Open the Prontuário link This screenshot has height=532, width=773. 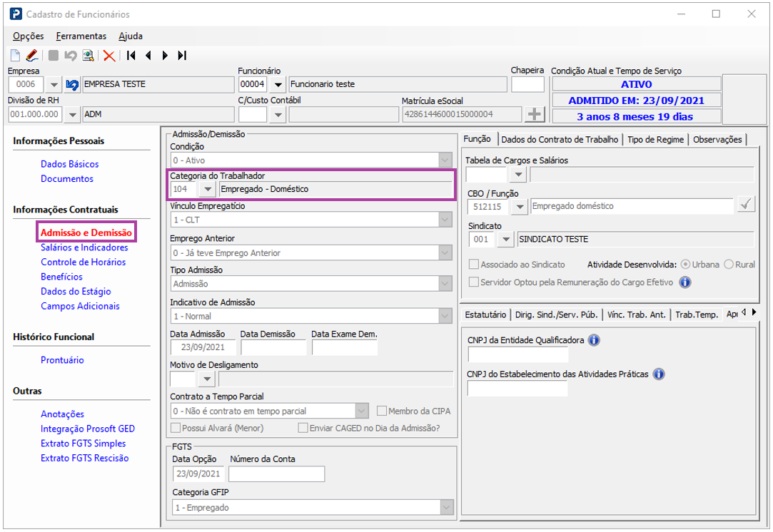coord(62,360)
